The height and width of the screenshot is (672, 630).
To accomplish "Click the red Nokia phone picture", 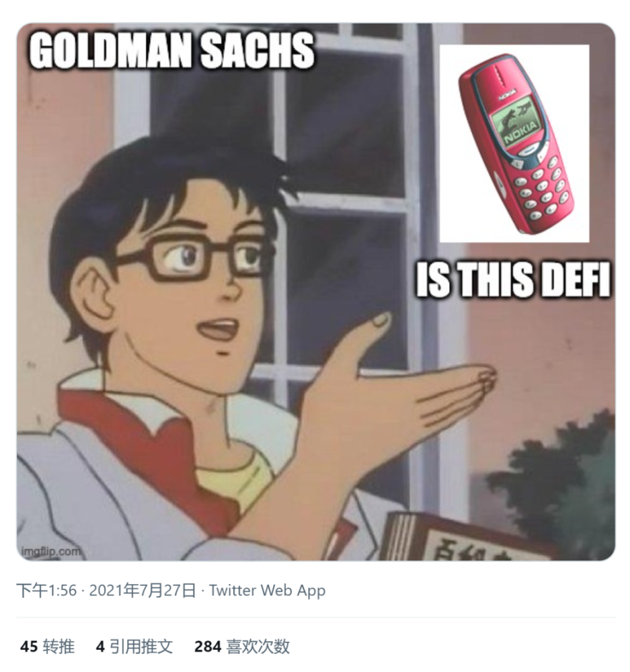I will 515,143.
